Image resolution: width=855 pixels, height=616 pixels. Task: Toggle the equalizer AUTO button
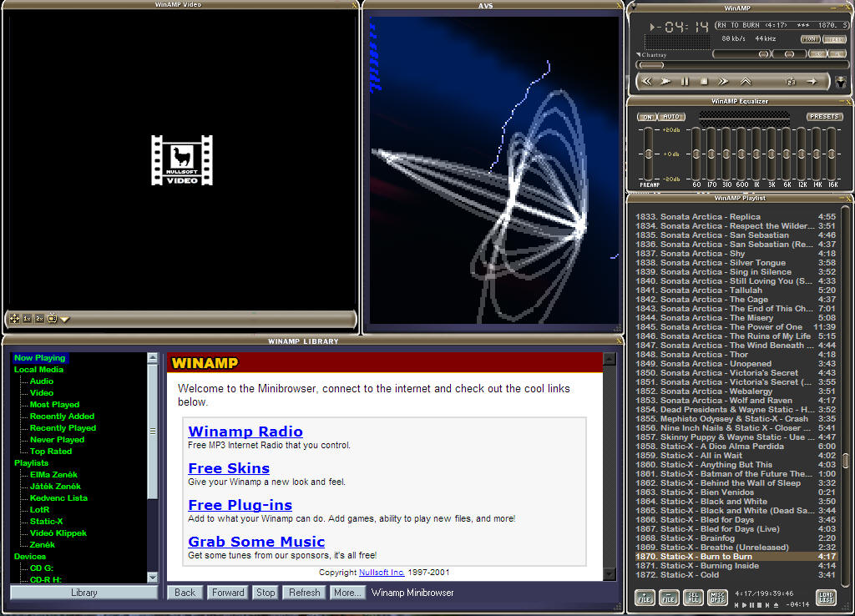coord(670,117)
